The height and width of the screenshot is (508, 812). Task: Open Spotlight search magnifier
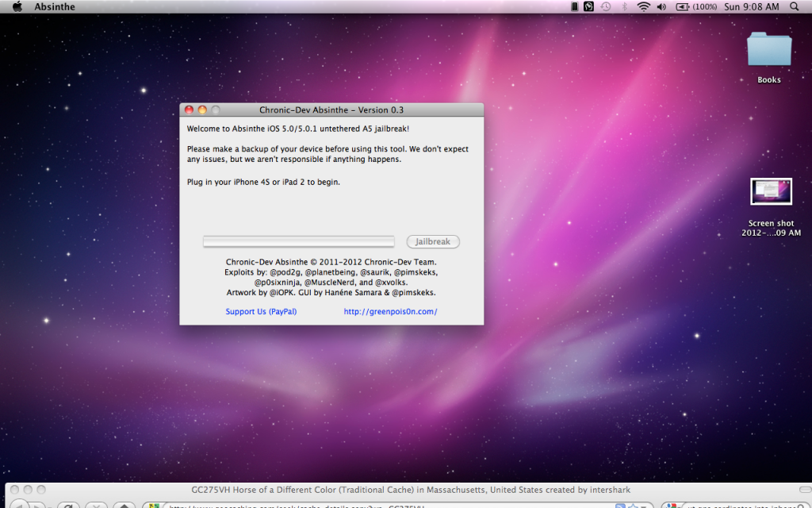795,6
